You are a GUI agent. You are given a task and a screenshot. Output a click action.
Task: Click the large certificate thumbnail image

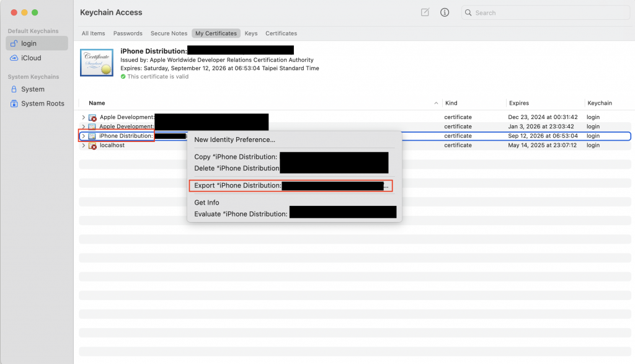pyautogui.click(x=96, y=63)
